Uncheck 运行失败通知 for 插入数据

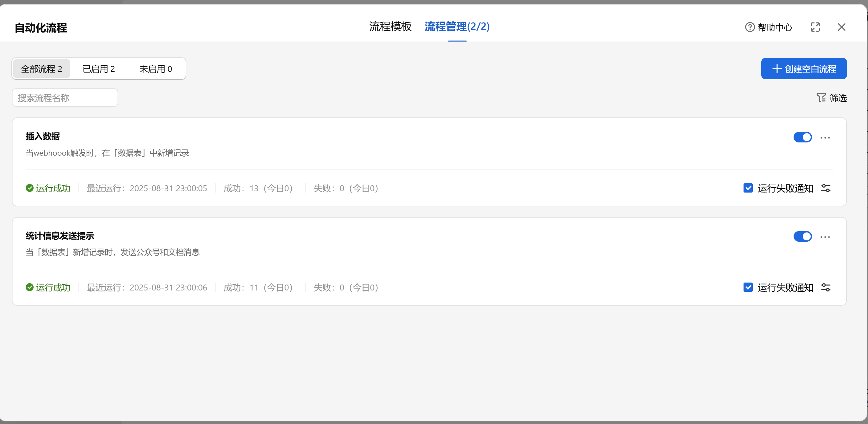pos(748,188)
